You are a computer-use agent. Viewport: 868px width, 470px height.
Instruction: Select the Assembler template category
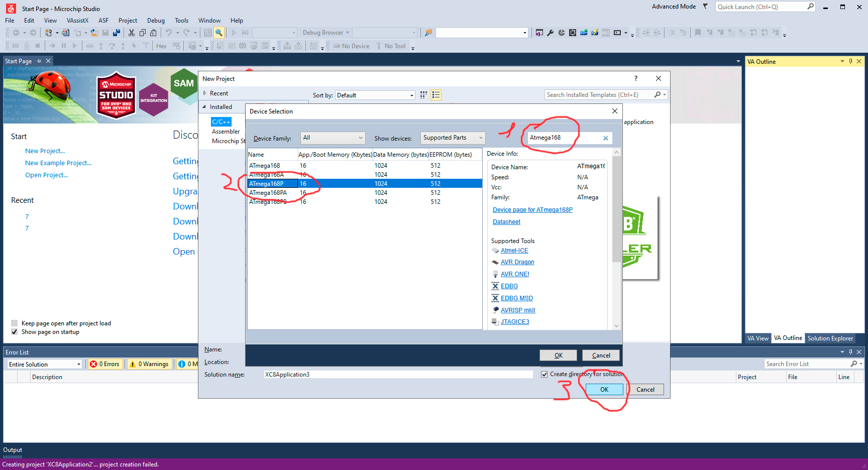point(226,132)
